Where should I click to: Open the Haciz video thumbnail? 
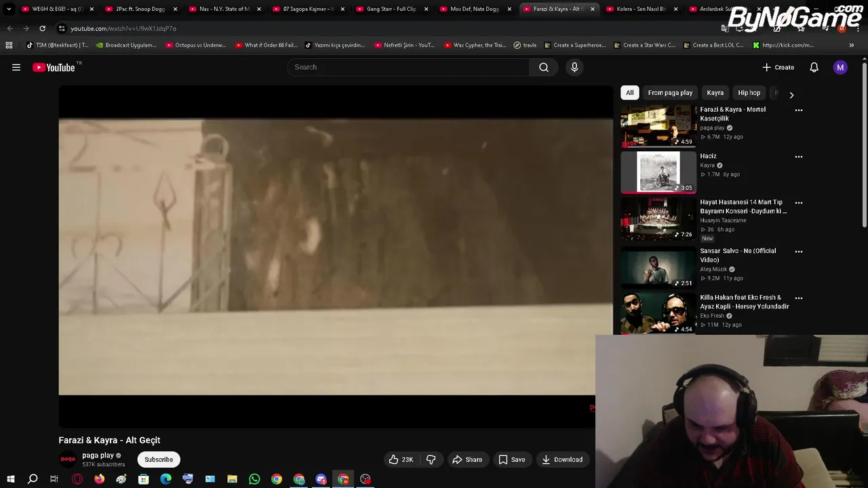coord(658,172)
